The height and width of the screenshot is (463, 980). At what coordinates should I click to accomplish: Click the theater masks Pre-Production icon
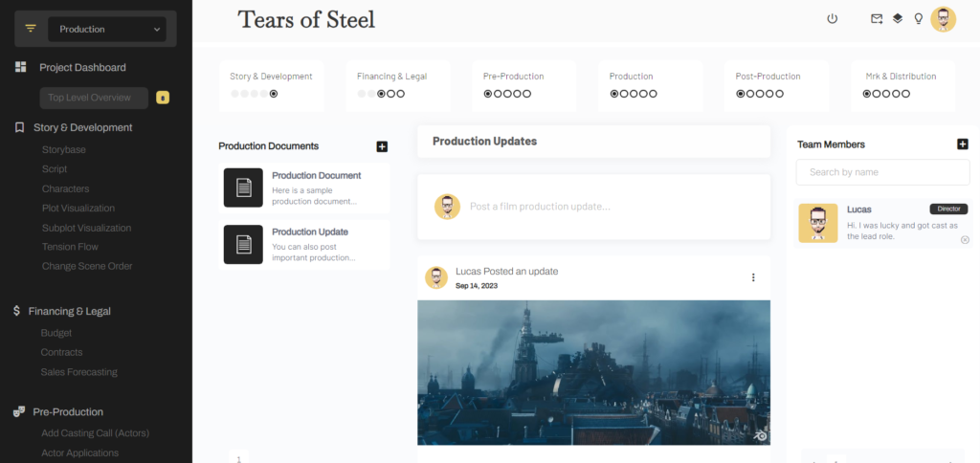(x=19, y=411)
